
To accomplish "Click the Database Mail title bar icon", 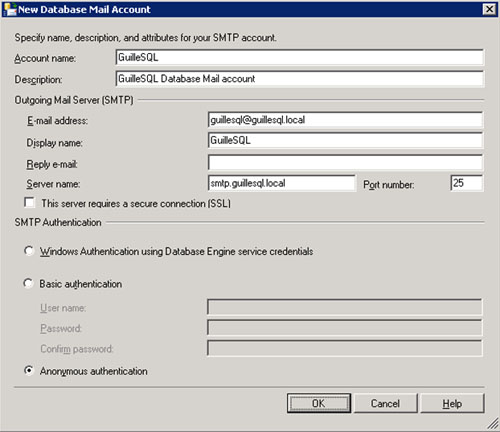I will pyautogui.click(x=10, y=9).
